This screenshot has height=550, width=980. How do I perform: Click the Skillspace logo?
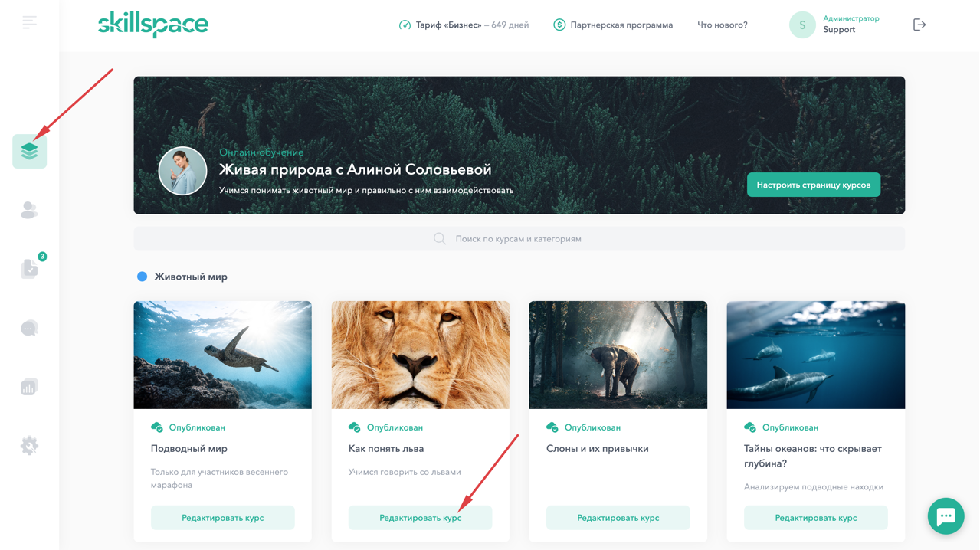click(x=153, y=25)
